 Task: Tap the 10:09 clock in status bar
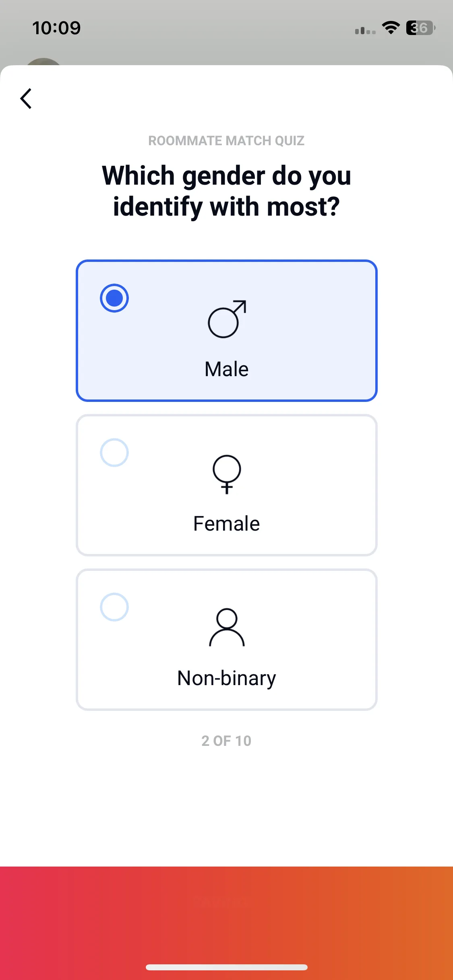56,28
